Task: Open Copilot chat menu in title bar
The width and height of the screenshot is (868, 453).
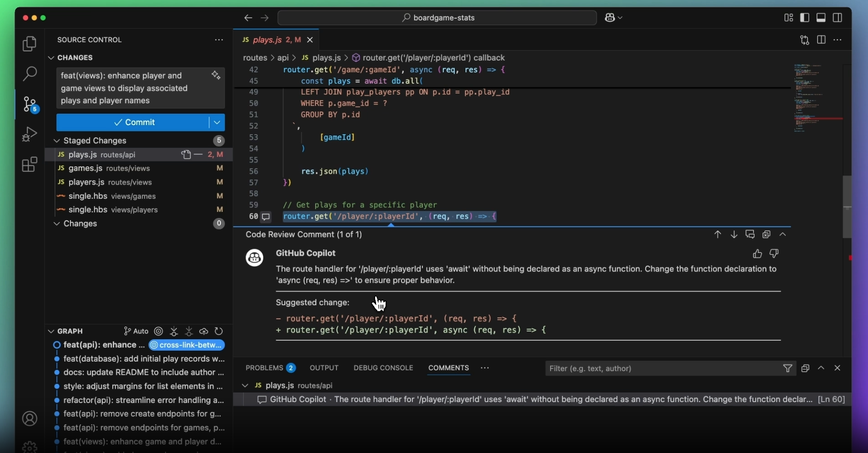Action: click(614, 18)
